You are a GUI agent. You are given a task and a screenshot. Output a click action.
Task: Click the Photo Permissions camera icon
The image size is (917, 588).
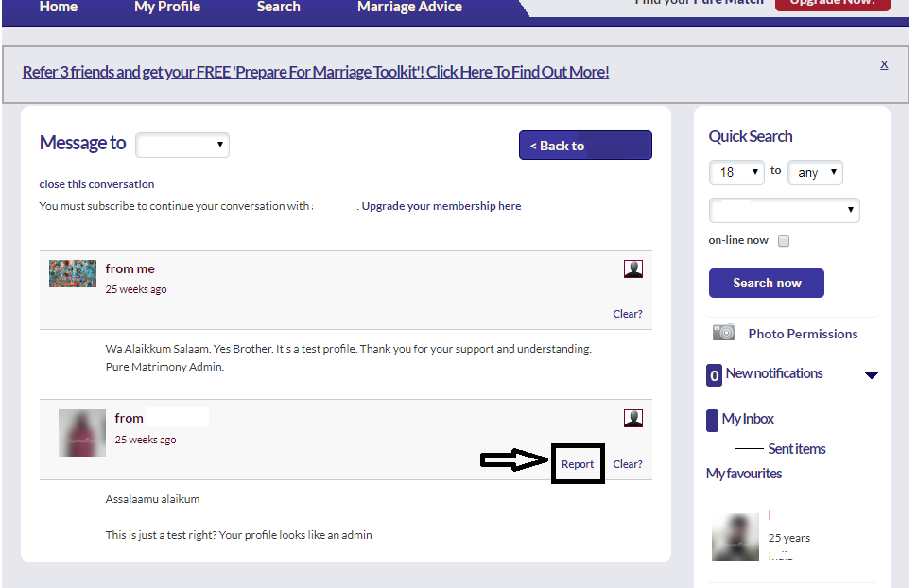(x=723, y=333)
